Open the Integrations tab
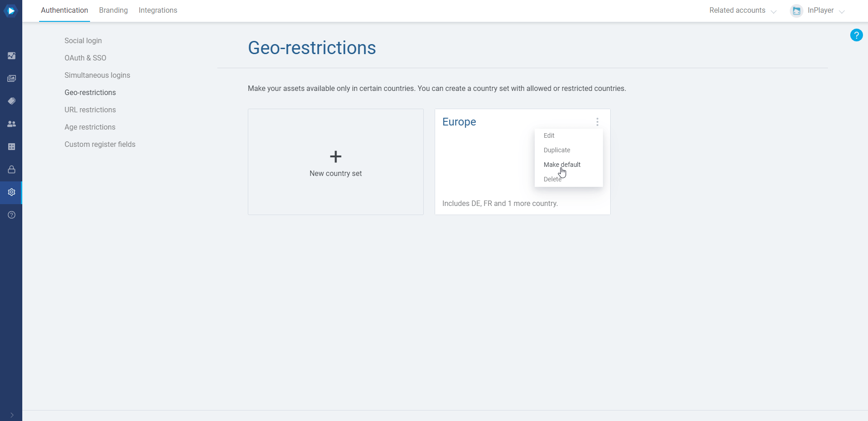The height and width of the screenshot is (421, 868). click(x=158, y=10)
